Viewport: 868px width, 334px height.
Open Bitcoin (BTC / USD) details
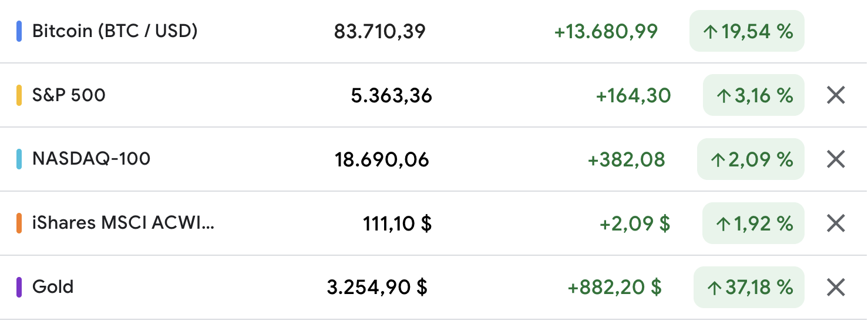[x=115, y=31]
